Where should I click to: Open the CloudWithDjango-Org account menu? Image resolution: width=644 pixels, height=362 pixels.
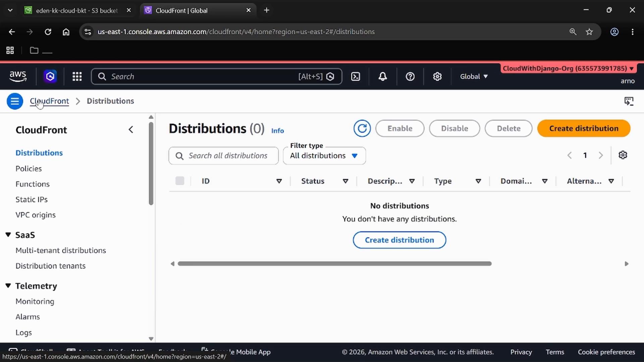pos(568,68)
